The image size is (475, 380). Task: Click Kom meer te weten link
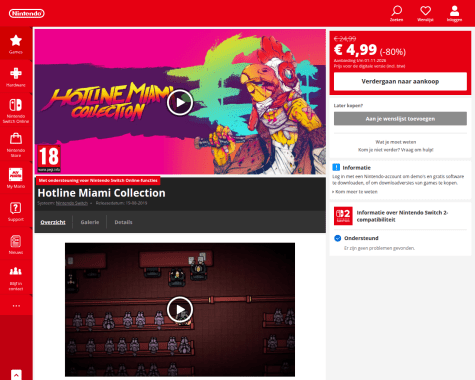click(355, 192)
